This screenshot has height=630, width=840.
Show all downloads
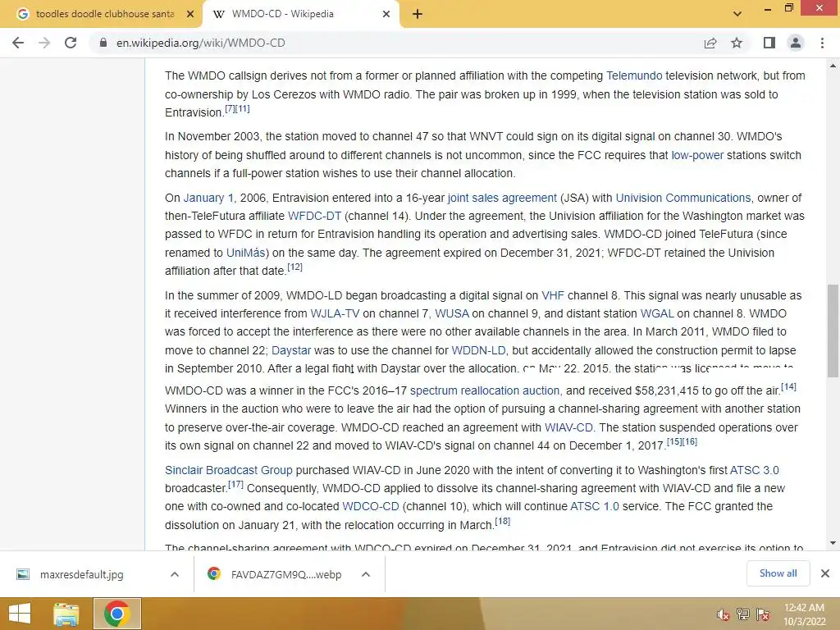[778, 573]
